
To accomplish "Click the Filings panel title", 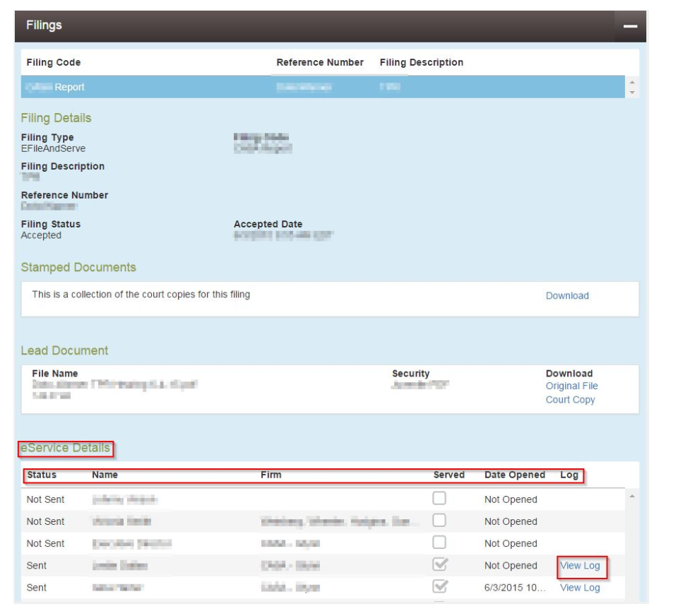I will point(44,25).
